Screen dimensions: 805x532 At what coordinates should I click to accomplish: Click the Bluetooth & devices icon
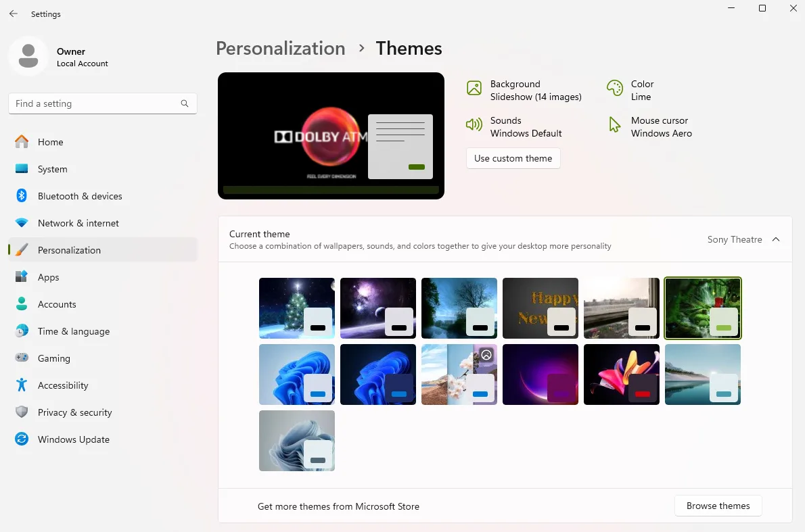pos(22,196)
